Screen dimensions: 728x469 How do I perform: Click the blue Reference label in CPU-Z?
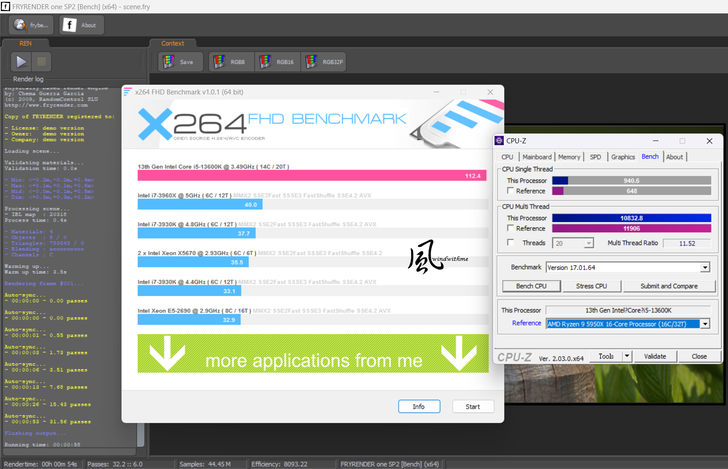pos(526,323)
